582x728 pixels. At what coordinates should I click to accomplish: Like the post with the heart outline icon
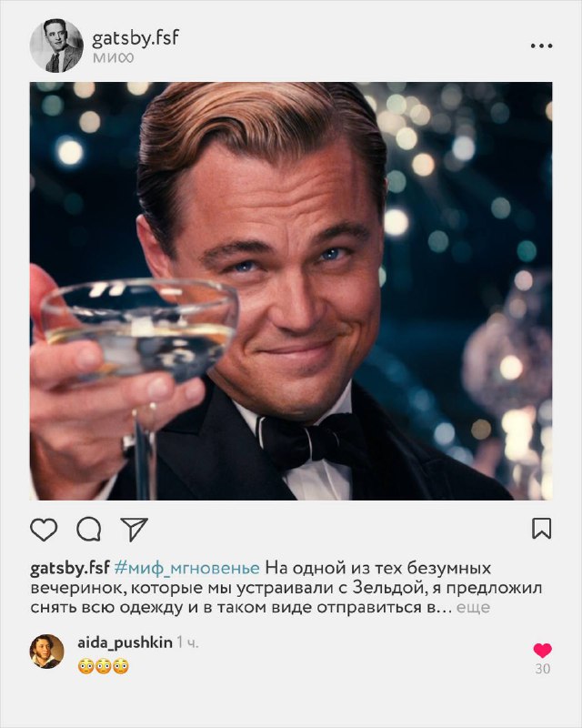pos(44,530)
